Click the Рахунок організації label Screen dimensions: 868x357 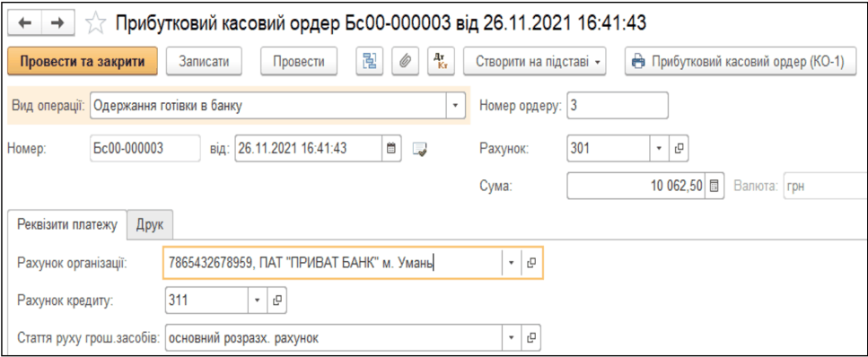click(73, 262)
